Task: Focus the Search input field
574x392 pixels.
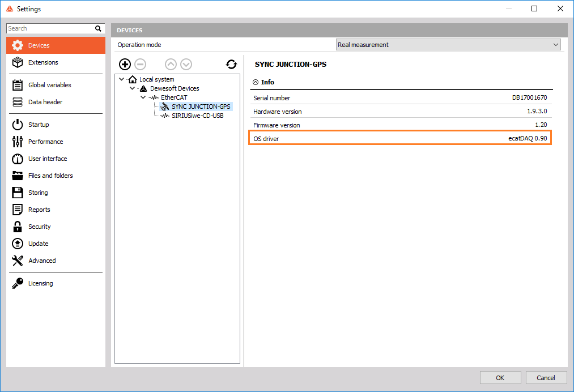Action: (x=50, y=28)
